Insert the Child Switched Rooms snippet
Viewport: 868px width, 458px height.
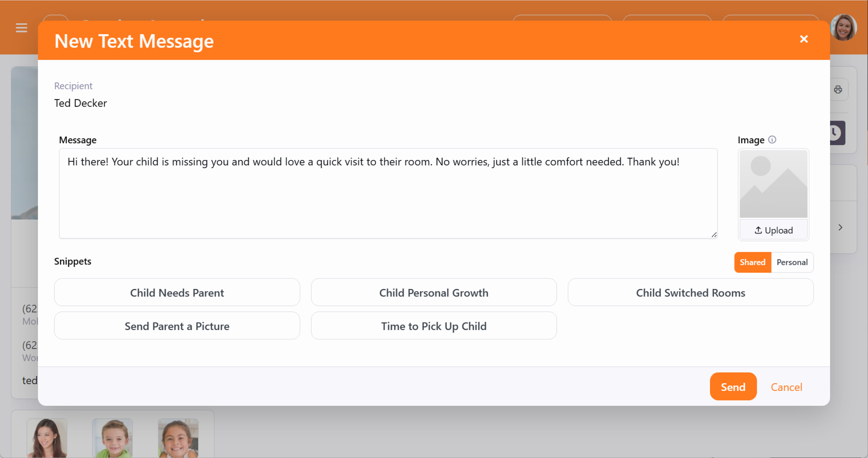pyautogui.click(x=690, y=293)
